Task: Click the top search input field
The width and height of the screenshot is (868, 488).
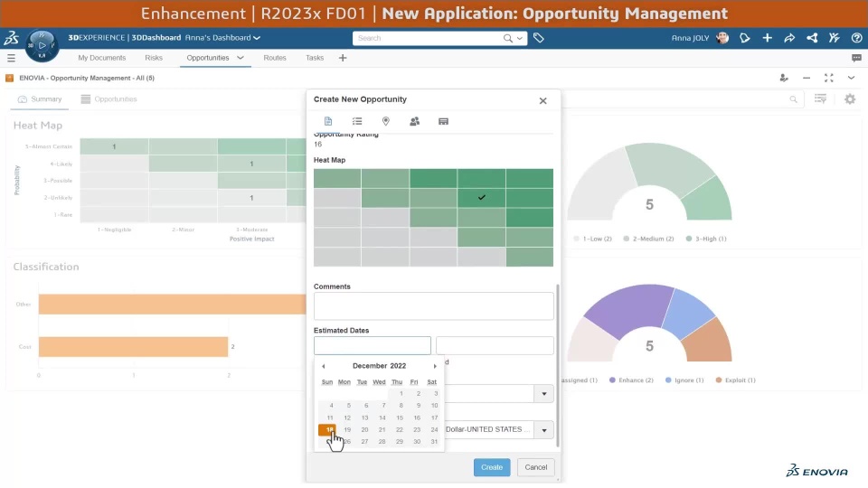Action: tap(429, 38)
